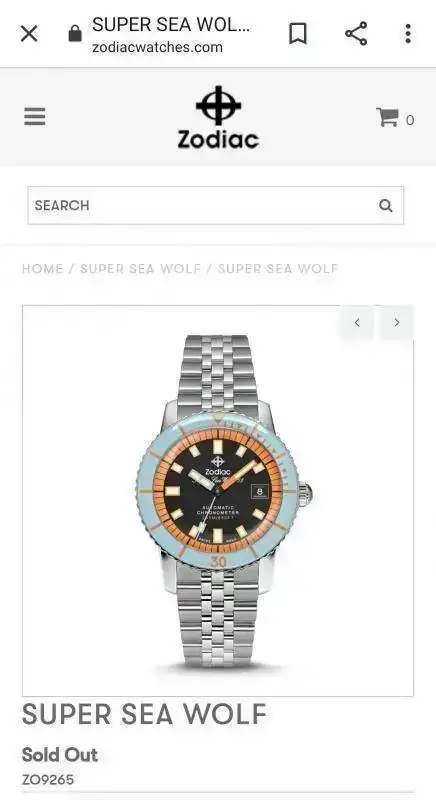
Task: Show previous product image arrow
Action: [357, 322]
